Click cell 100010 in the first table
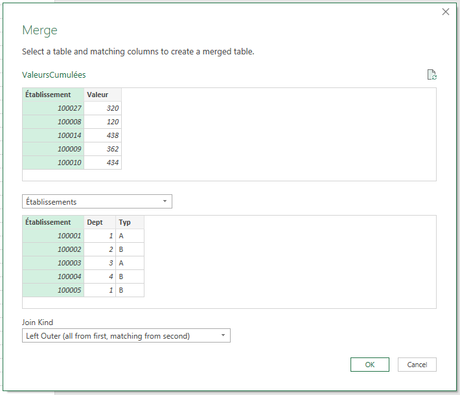The height and width of the screenshot is (395, 460). pyautogui.click(x=53, y=163)
